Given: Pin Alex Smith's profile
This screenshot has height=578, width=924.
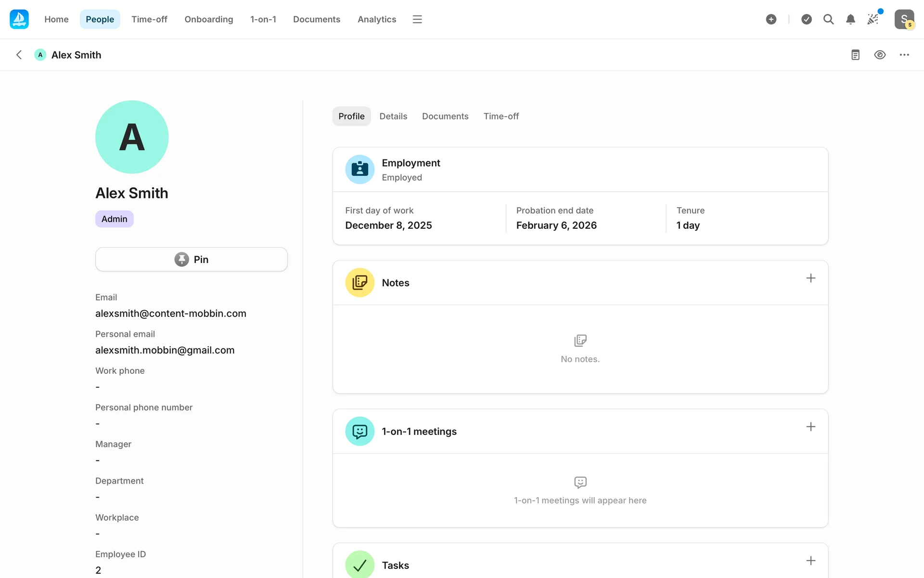Looking at the screenshot, I should click(x=192, y=260).
